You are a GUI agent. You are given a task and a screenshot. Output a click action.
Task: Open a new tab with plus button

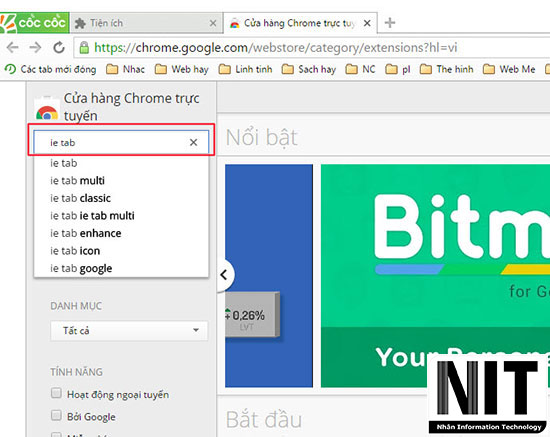(x=390, y=23)
